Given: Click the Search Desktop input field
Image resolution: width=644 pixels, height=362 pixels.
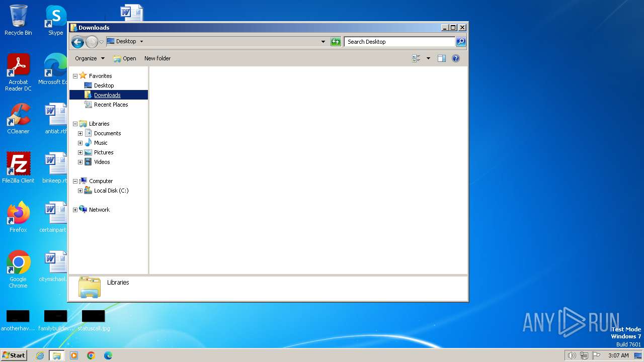Looking at the screenshot, I should click(400, 42).
